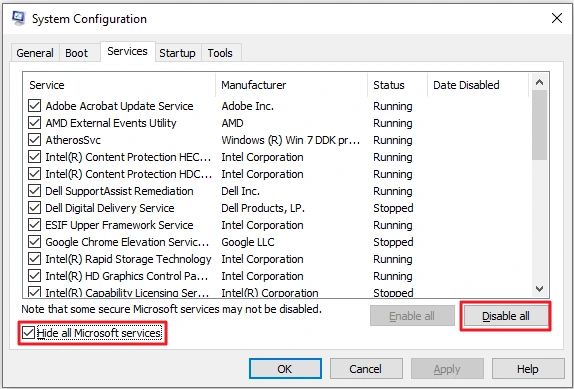Image resolution: width=574 pixels, height=389 pixels.
Task: Click Running status of Adobe Acrobat Update
Action: [393, 106]
